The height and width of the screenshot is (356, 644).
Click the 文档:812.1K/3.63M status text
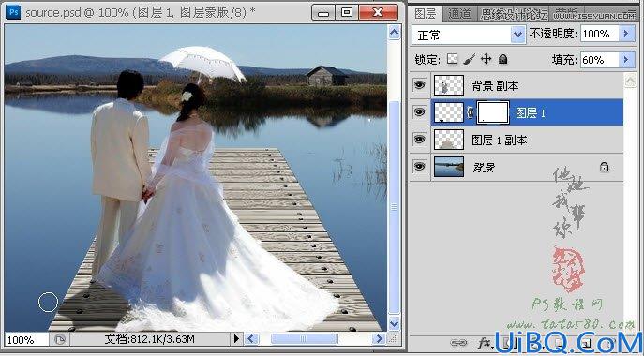click(149, 339)
